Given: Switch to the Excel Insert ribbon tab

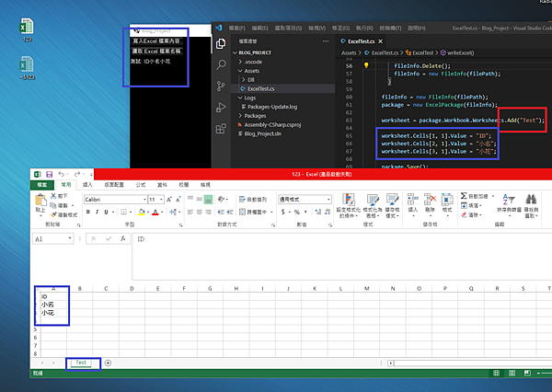Looking at the screenshot, I should [x=87, y=185].
